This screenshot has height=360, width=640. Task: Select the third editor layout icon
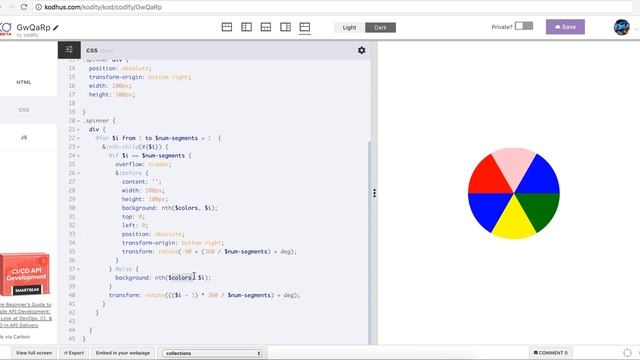click(266, 27)
